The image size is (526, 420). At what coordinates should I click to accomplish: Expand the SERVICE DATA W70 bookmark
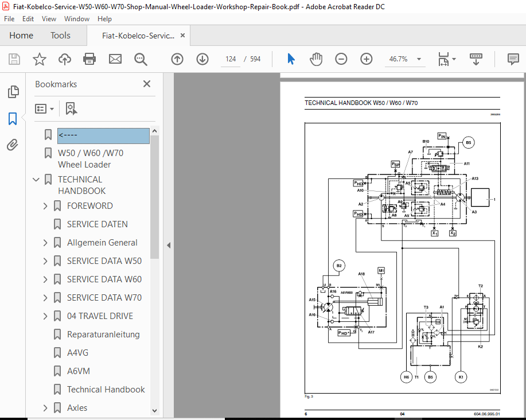(x=45, y=298)
